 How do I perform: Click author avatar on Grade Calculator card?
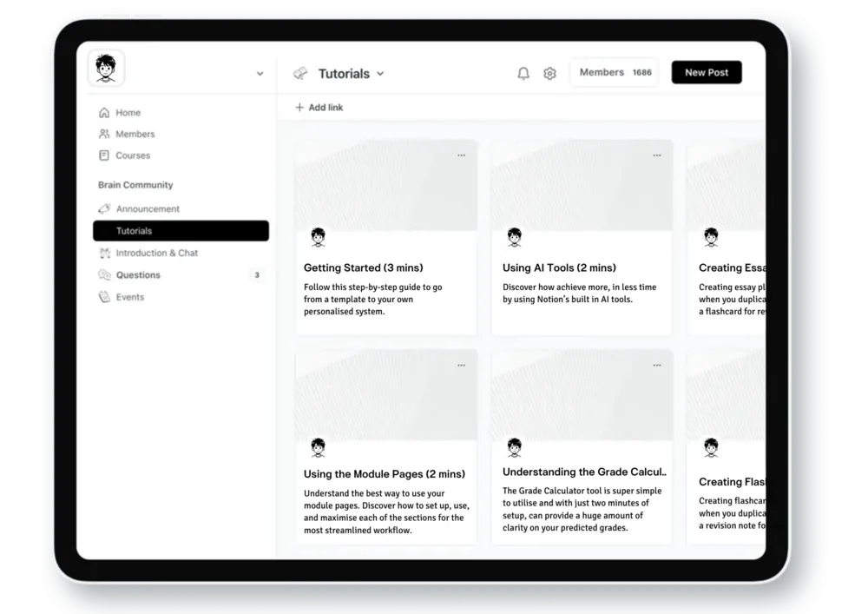[514, 446]
